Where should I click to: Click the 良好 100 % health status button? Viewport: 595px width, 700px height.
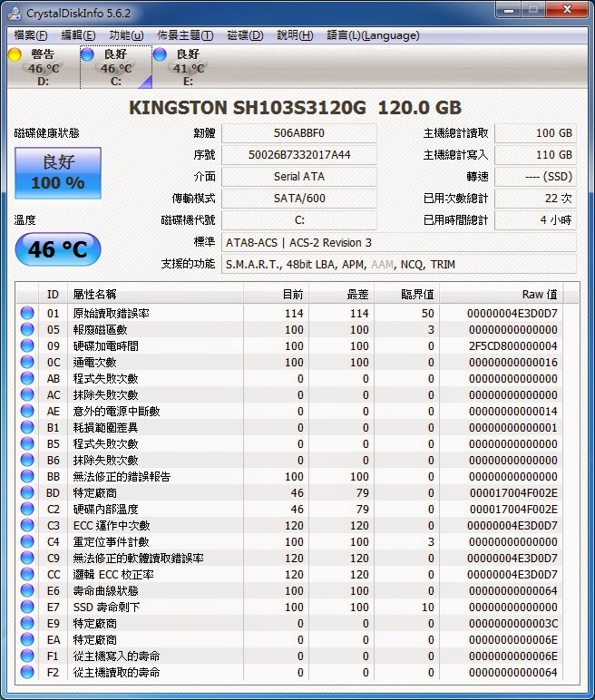pos(58,173)
